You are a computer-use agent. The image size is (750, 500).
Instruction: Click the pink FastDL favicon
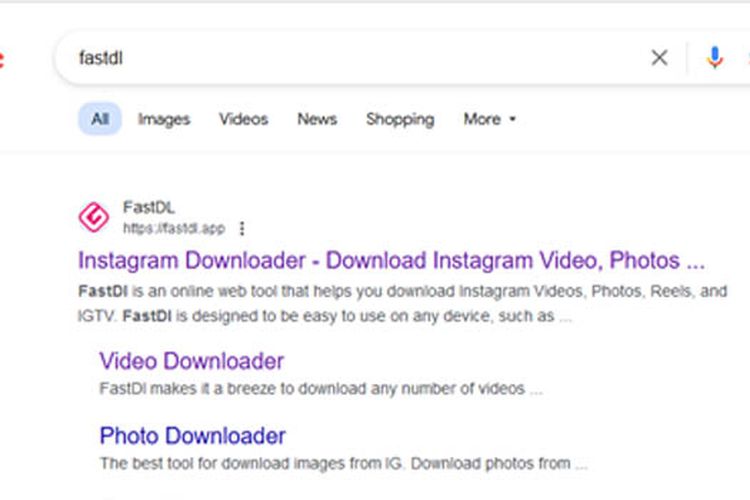point(94,217)
